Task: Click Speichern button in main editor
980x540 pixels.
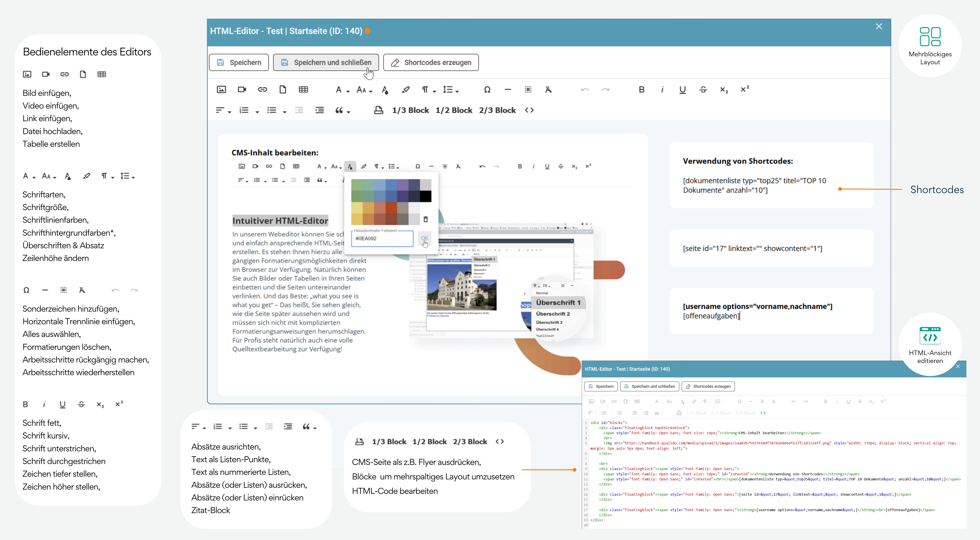Action: [x=239, y=62]
